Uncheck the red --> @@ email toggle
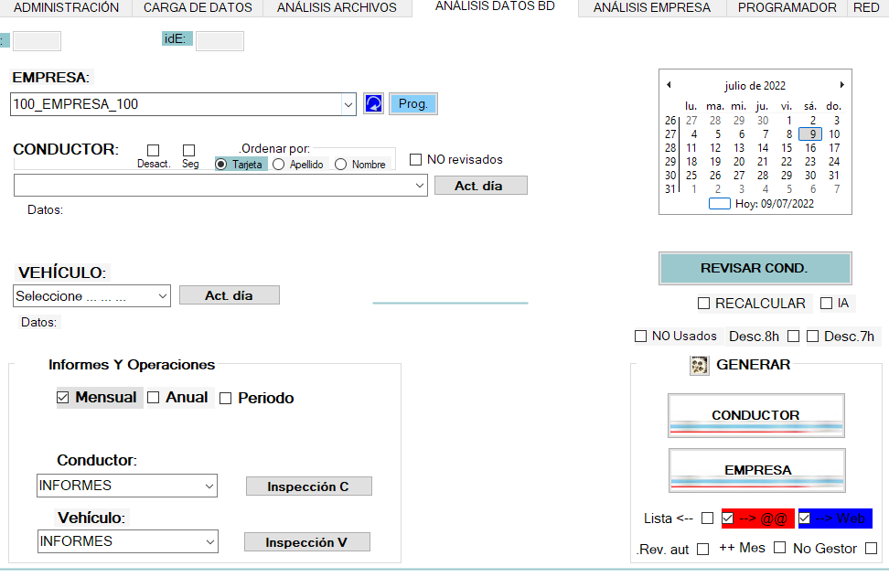889x588 pixels. click(728, 518)
